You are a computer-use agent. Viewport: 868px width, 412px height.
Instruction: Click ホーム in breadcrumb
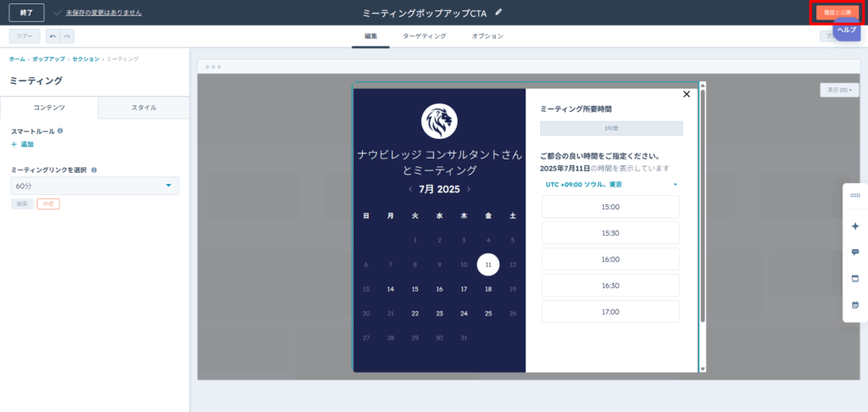17,58
